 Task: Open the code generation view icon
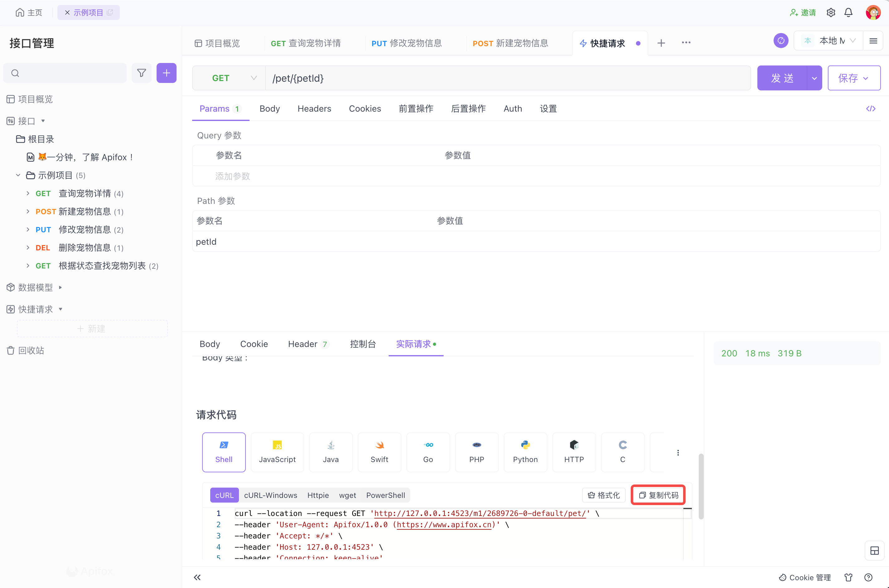pos(871,108)
